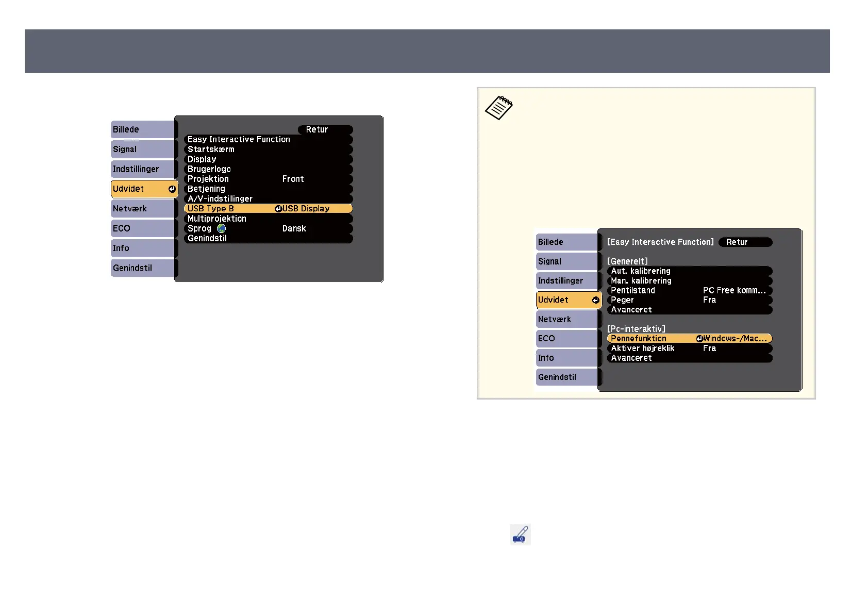Click the pen and projector toolbar icon
The image size is (868, 614).
[x=520, y=535]
